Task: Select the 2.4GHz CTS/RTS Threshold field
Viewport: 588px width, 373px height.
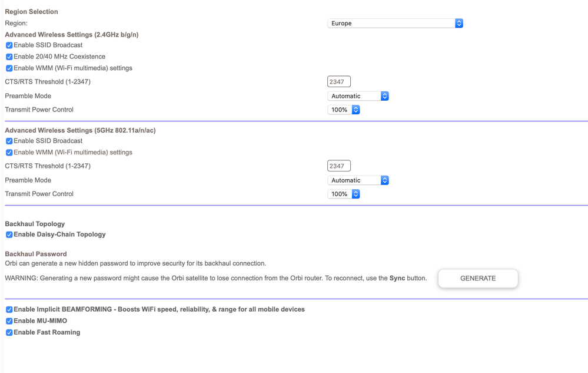Action: click(x=338, y=81)
